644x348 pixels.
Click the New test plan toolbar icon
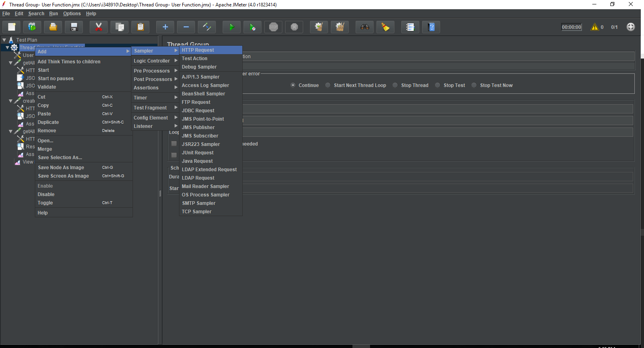pyautogui.click(x=12, y=27)
